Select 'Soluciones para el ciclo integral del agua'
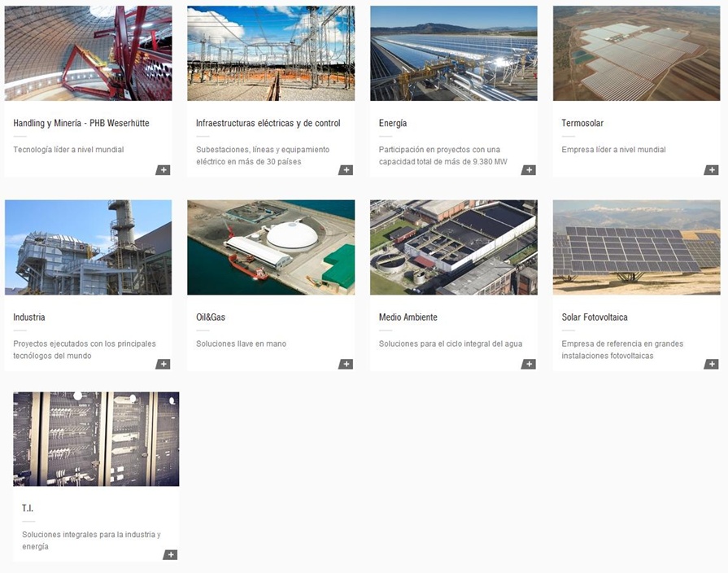The height and width of the screenshot is (573, 728). [451, 344]
